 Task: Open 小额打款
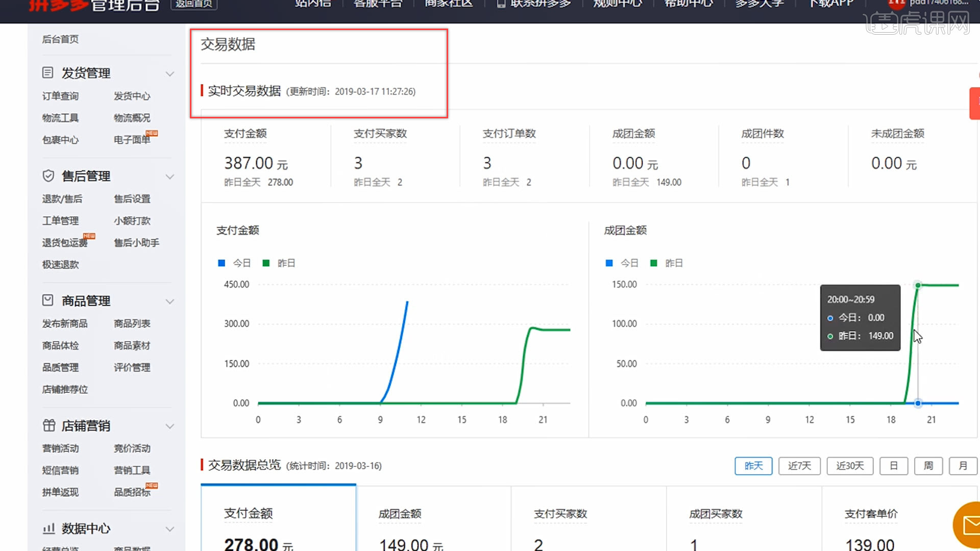pyautogui.click(x=132, y=221)
